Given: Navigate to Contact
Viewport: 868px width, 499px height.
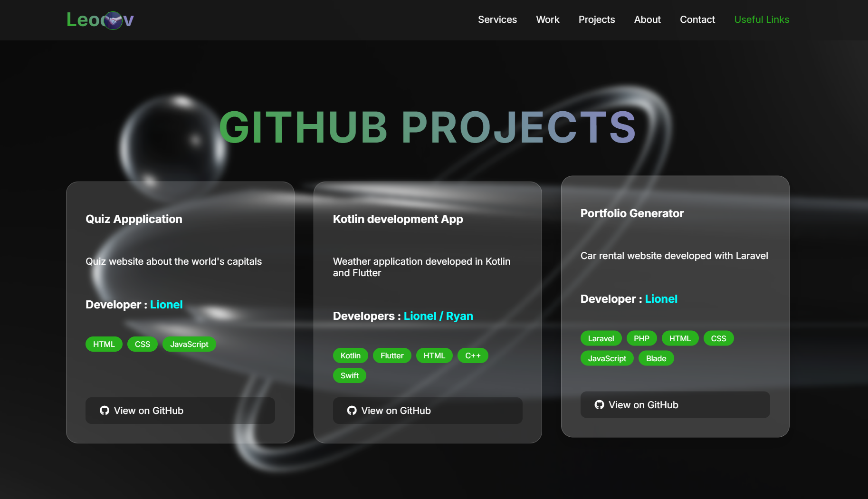Looking at the screenshot, I should click(697, 19).
